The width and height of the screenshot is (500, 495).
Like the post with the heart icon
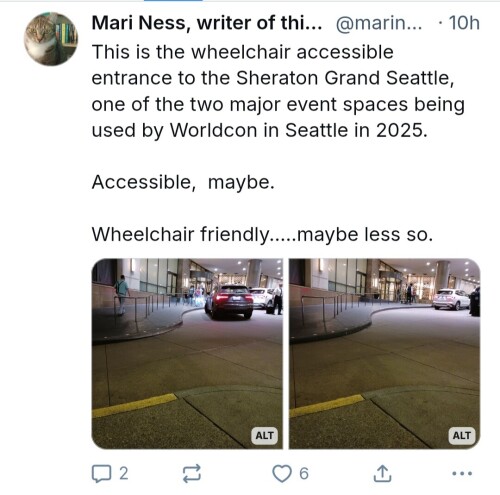point(282,473)
